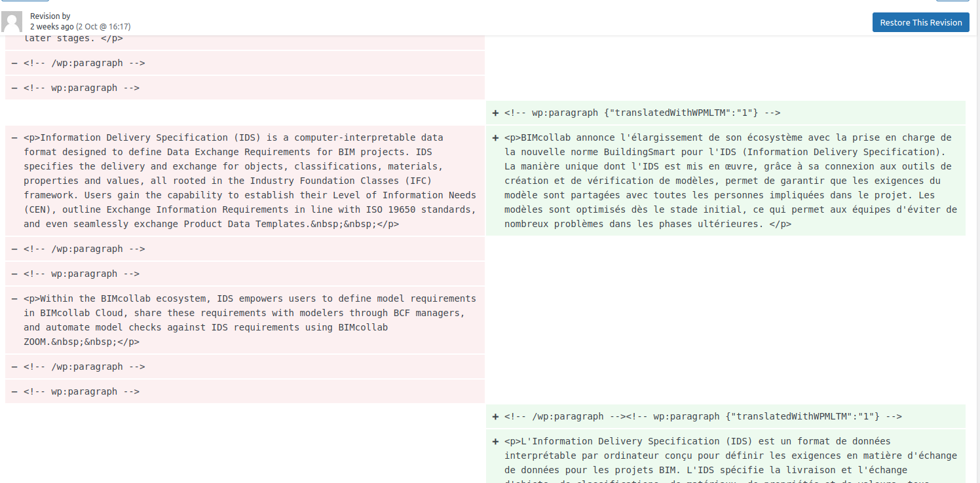Select removed paragraph starting 'Within the BIMcollab ecosystem'
The width and height of the screenshot is (980, 483).
point(244,320)
